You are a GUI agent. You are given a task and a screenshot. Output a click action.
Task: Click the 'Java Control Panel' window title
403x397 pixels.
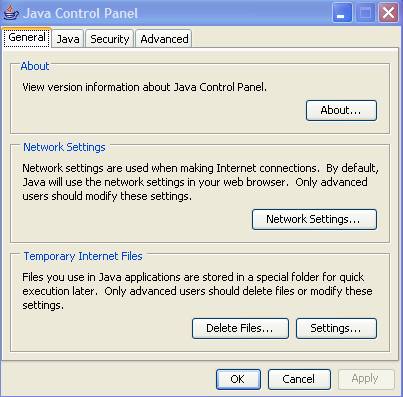[x=80, y=13]
